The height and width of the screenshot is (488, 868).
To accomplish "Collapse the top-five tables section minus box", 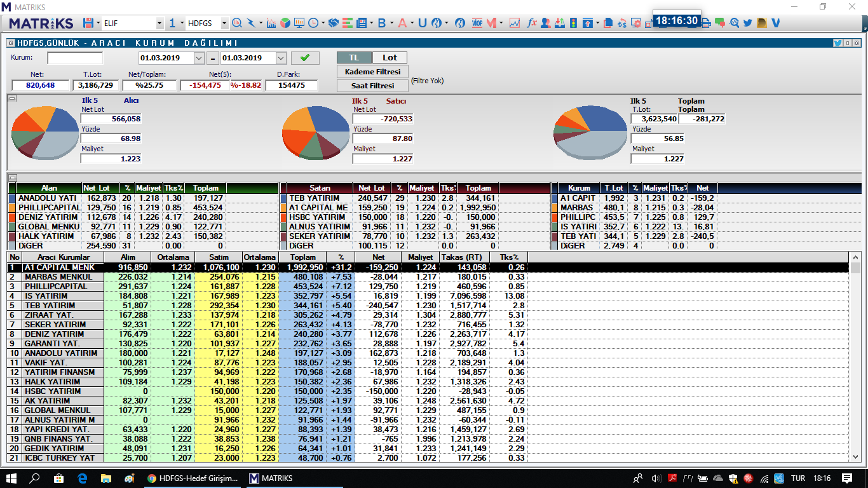I will (12, 177).
